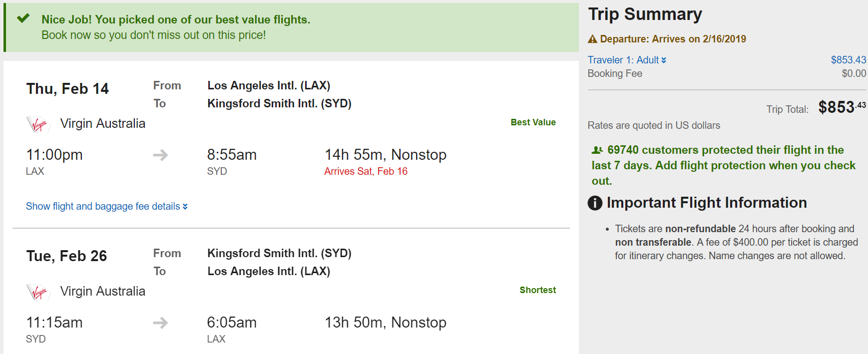
Task: Click the $853.43 traveler price link
Action: 848,60
